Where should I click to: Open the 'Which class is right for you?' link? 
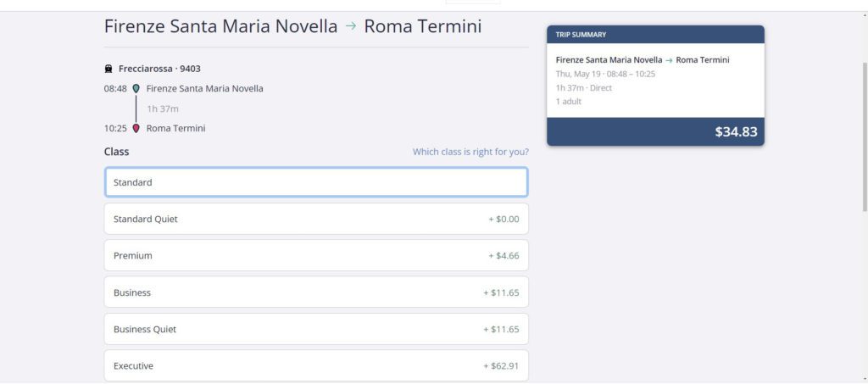pos(470,152)
